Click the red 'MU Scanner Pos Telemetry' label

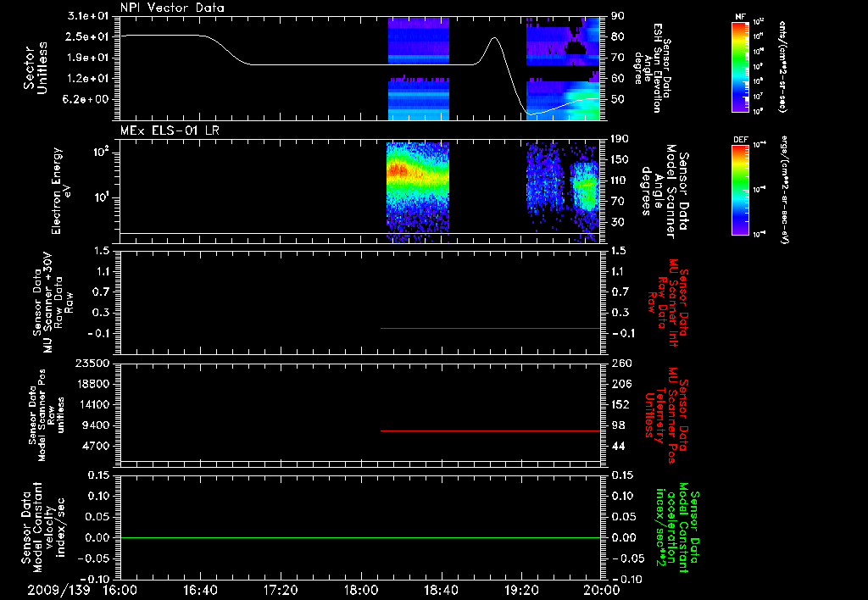[x=666, y=415]
